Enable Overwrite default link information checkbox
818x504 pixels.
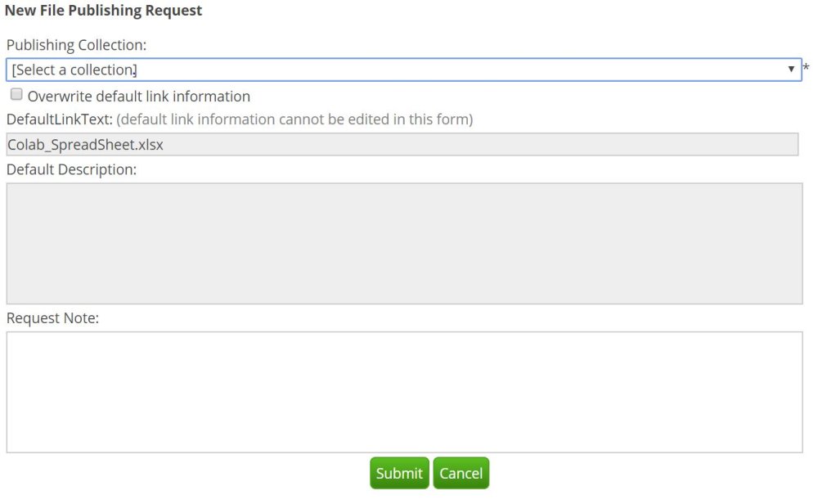coord(16,94)
